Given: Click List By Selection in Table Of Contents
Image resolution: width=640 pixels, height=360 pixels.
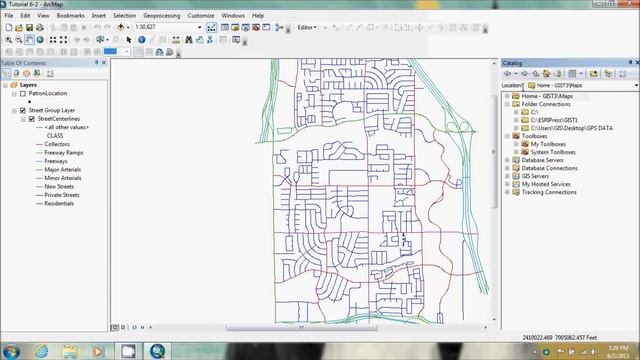Looking at the screenshot, I should point(37,73).
